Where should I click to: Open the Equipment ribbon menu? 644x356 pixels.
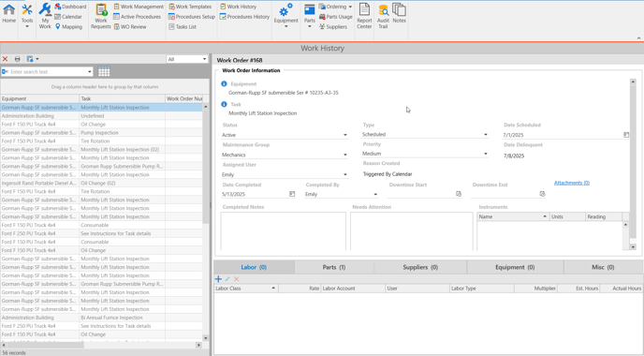point(285,16)
